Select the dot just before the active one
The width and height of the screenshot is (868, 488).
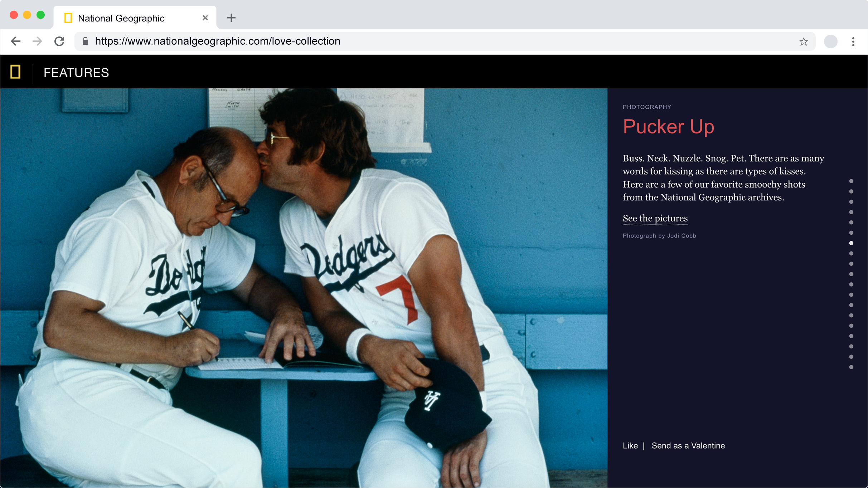point(851,233)
